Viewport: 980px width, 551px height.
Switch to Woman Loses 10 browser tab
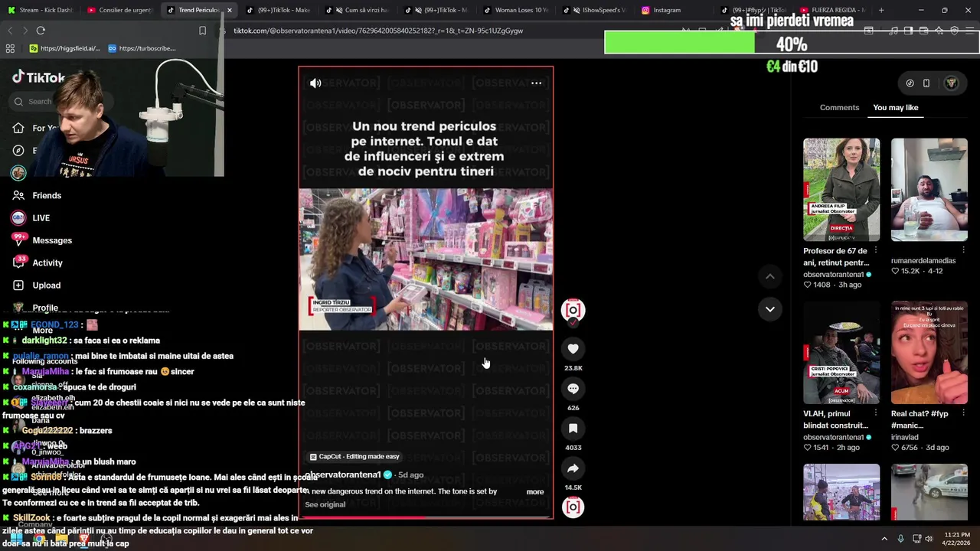tap(514, 10)
